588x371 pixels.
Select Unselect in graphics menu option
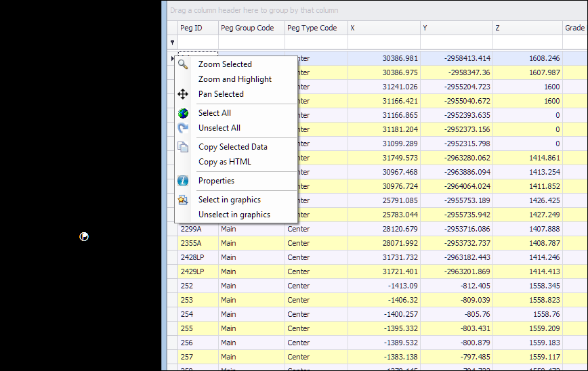coord(234,215)
